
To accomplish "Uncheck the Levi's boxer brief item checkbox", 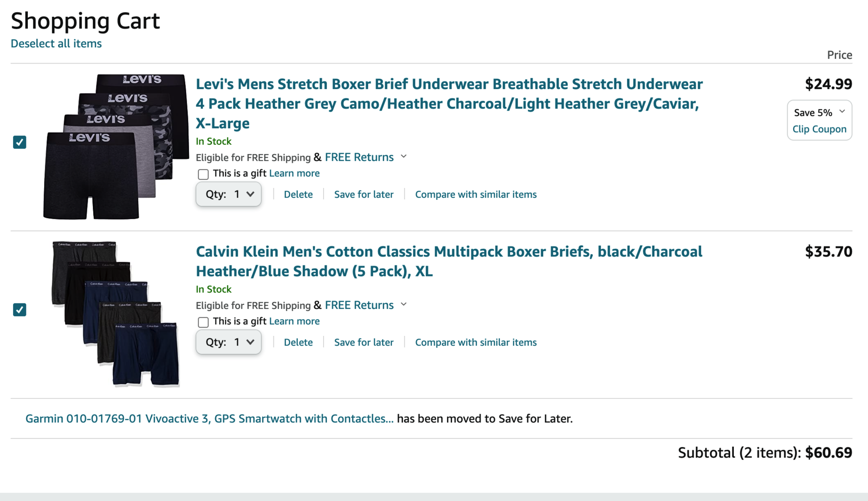I will tap(19, 142).
